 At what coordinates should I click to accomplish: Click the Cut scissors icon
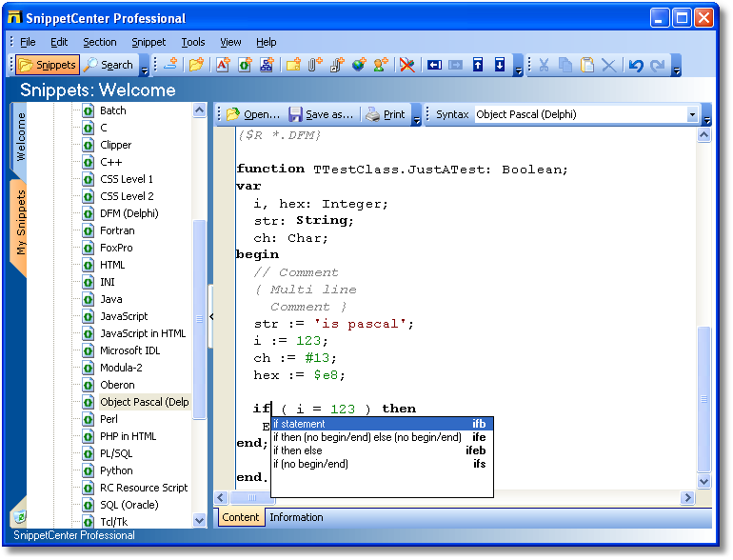pos(544,65)
